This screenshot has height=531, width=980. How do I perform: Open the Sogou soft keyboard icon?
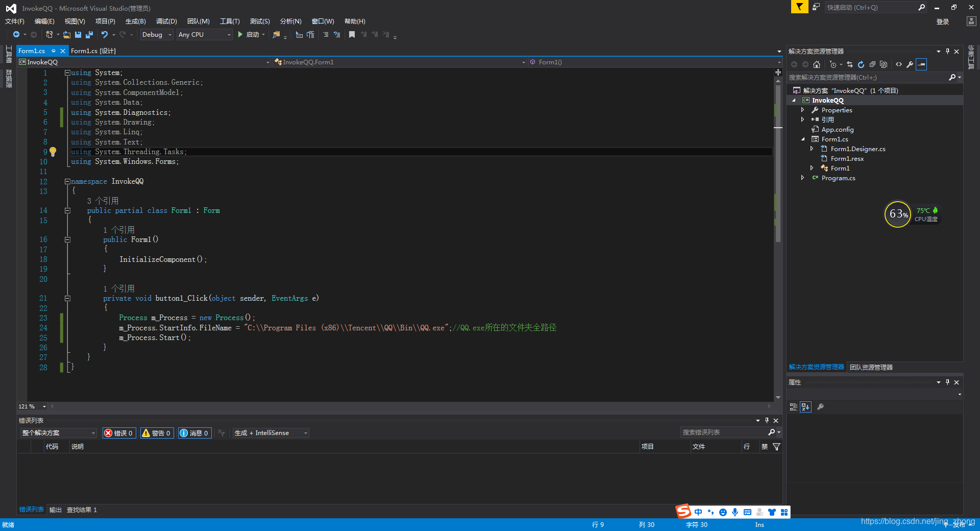(747, 512)
